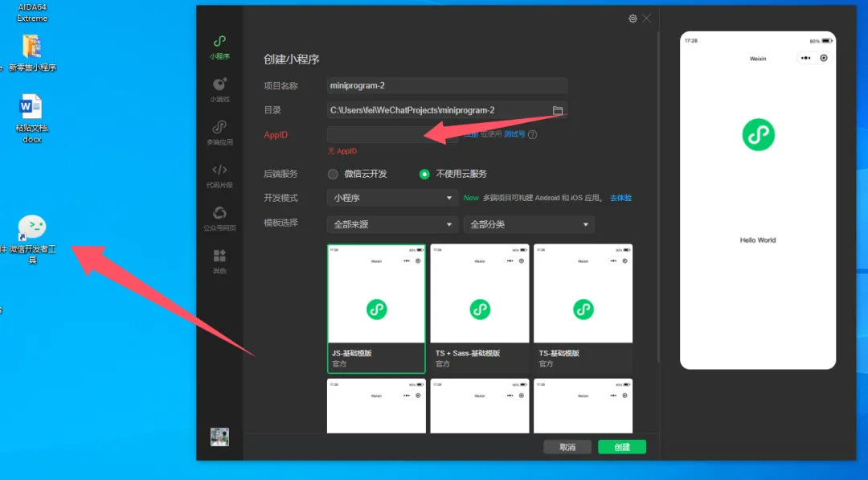The image size is (868, 480).
Task: Open AIDA64 Extreme desktop shortcut
Action: coord(32,12)
